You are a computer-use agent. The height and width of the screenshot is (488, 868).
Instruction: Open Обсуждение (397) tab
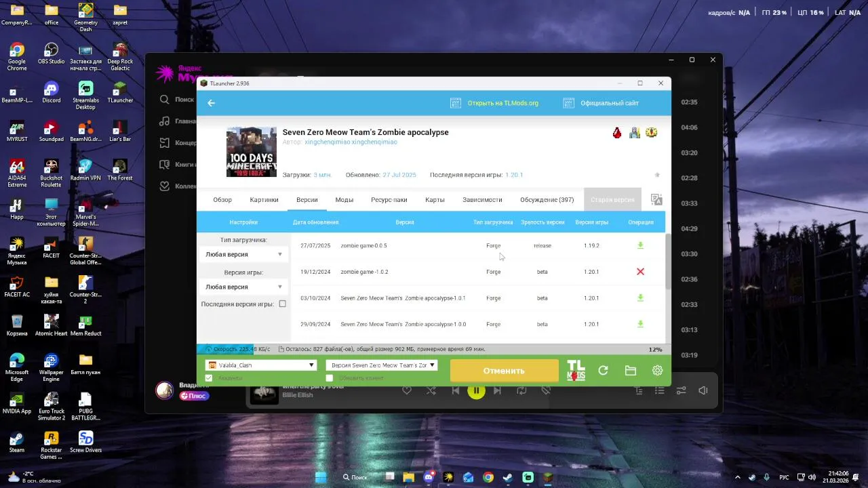point(547,200)
